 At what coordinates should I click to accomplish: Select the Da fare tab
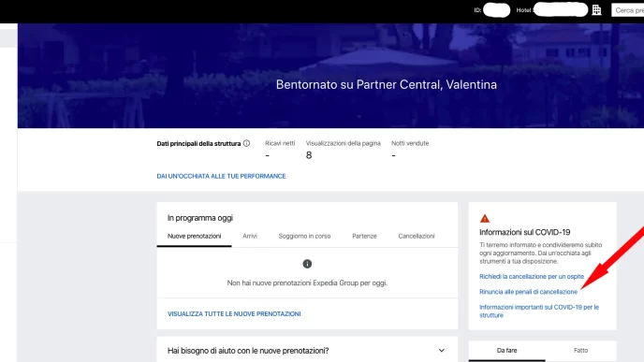point(506,351)
